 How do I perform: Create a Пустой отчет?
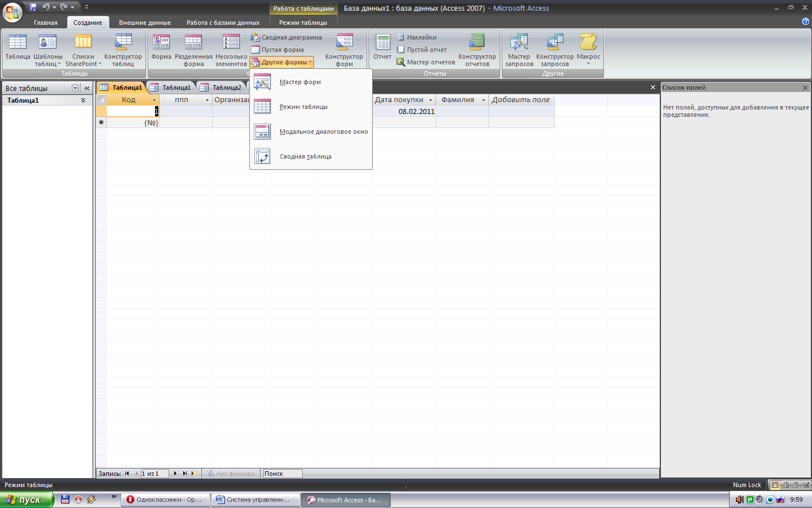(x=421, y=50)
